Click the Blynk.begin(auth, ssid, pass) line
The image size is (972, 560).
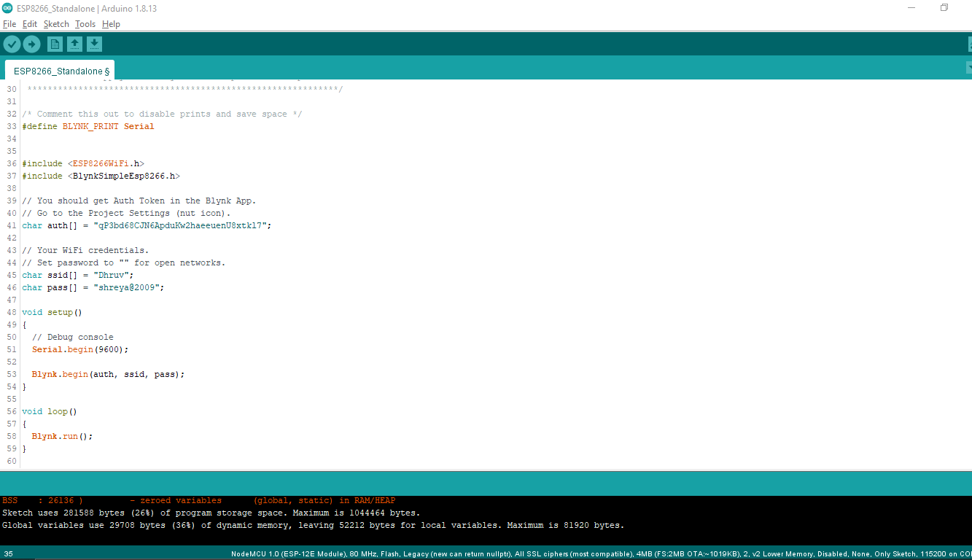pos(108,374)
